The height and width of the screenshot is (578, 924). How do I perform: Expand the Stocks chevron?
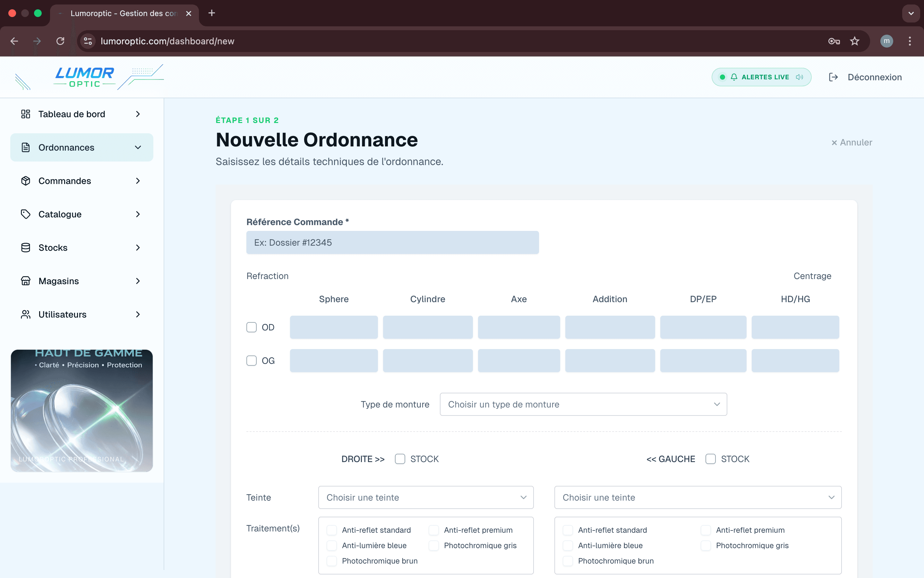click(138, 248)
